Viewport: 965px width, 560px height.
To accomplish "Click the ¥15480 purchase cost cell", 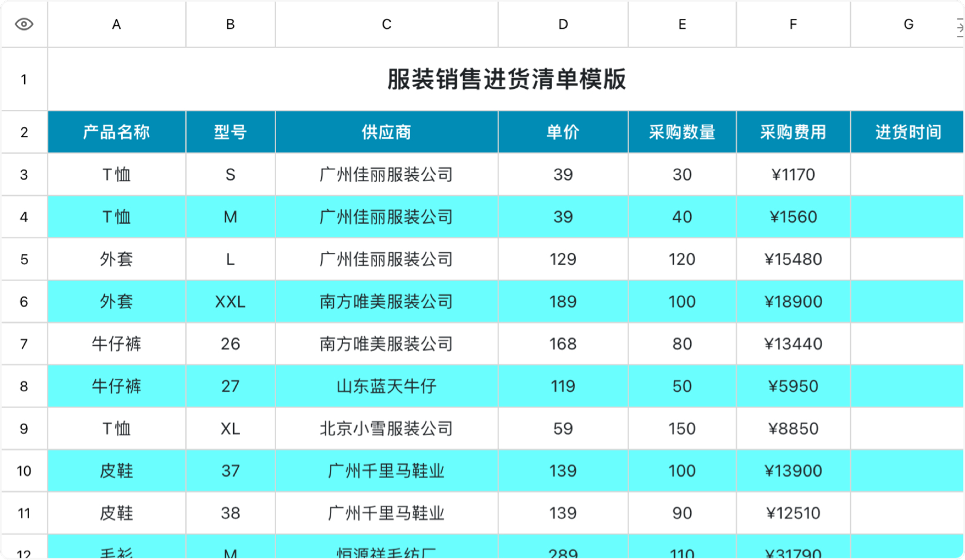I will point(793,259).
